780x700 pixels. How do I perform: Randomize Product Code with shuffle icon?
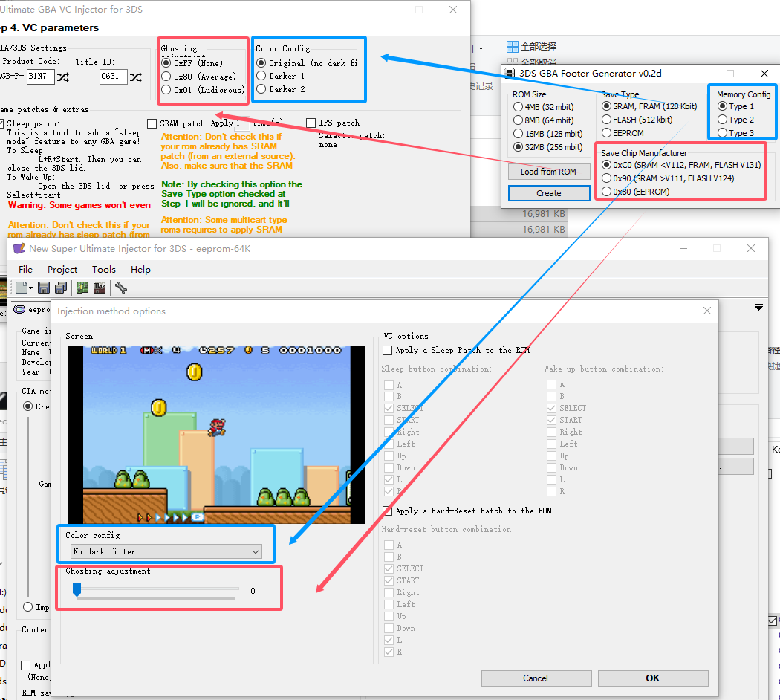tap(63, 77)
